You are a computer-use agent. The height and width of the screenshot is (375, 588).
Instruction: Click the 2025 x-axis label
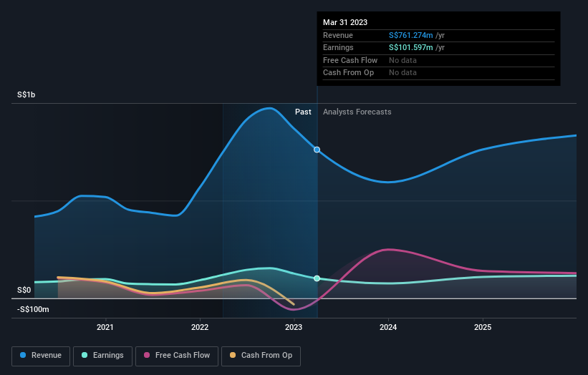point(483,327)
